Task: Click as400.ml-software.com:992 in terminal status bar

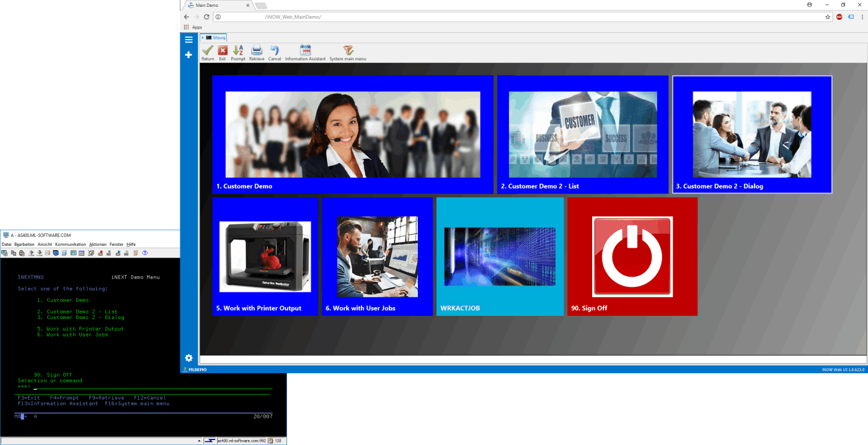Action: tap(242, 441)
